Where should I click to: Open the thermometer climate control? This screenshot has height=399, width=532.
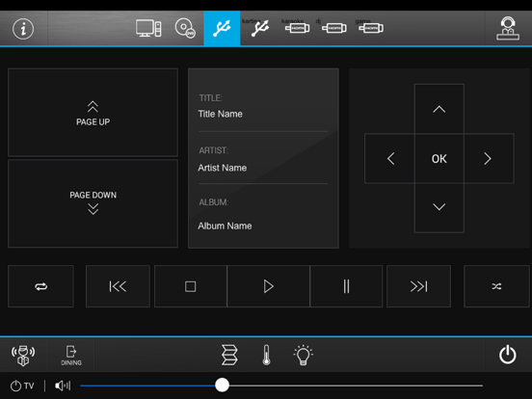coord(266,355)
